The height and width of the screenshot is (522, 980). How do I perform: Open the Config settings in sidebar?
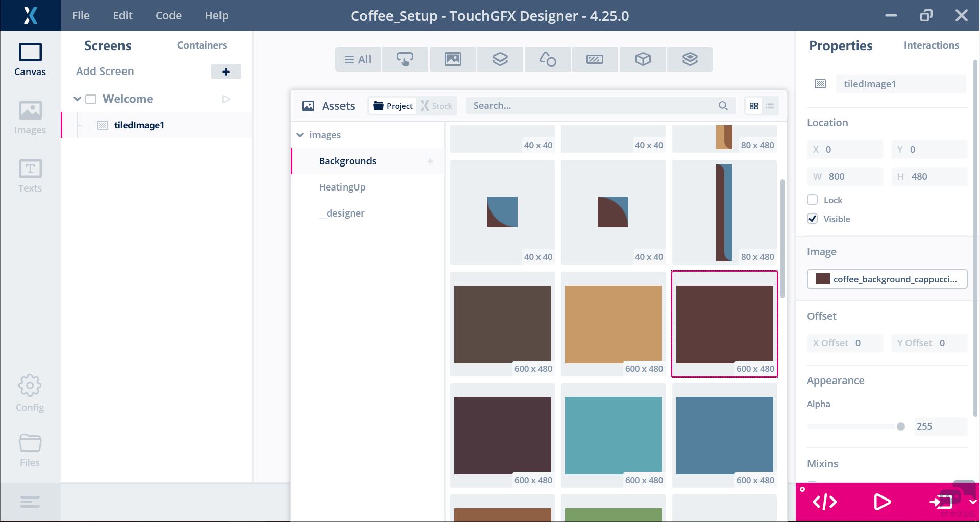[x=30, y=393]
